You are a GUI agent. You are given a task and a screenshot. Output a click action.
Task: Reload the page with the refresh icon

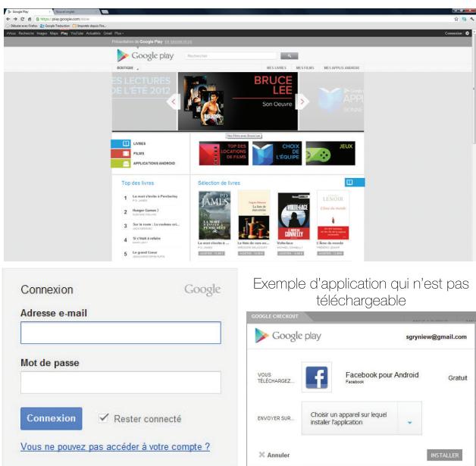click(22, 19)
